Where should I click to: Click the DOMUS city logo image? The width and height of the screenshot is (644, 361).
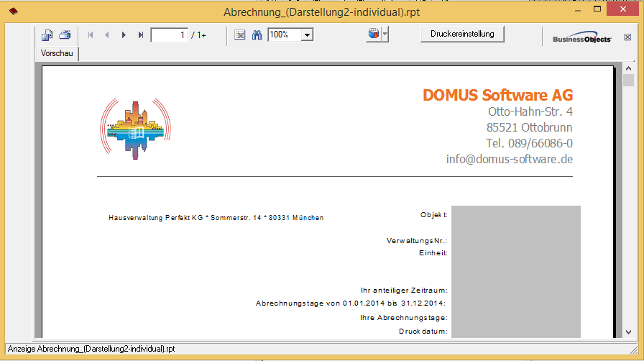click(136, 129)
